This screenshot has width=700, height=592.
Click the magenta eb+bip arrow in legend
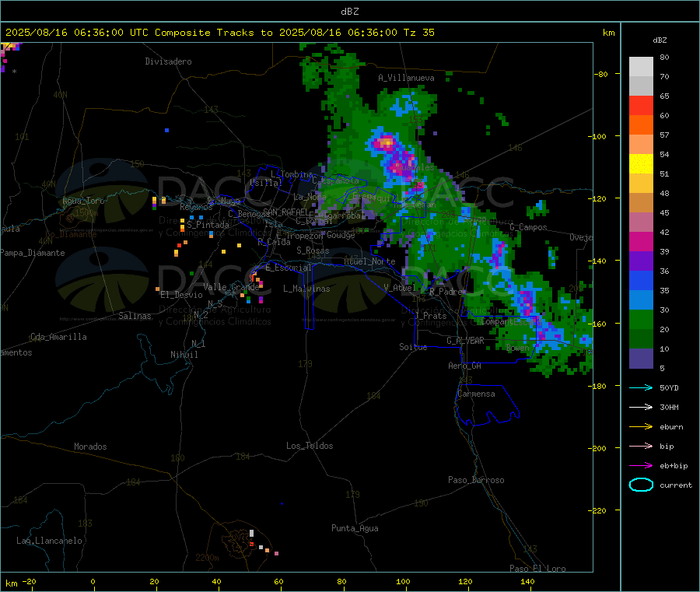click(641, 466)
